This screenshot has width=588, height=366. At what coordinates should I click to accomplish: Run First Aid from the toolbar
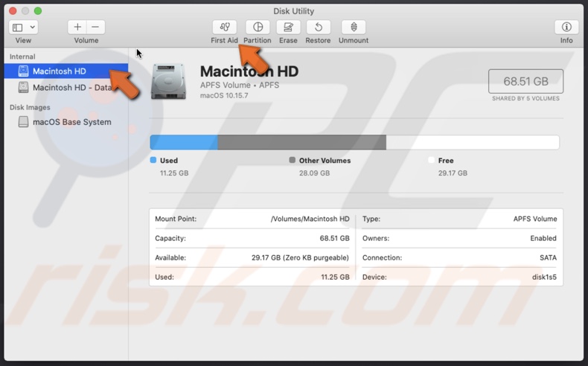[x=225, y=28]
